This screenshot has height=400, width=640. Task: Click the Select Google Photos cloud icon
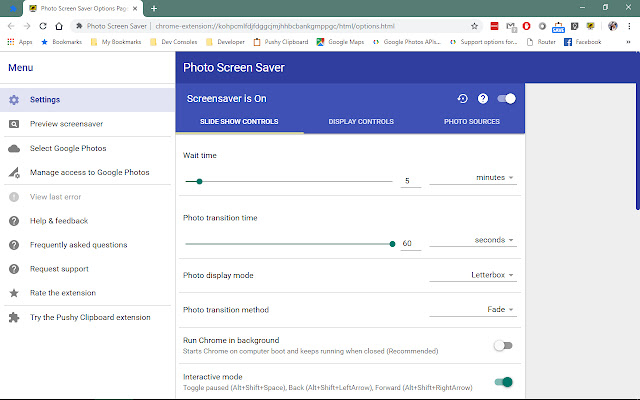click(13, 148)
